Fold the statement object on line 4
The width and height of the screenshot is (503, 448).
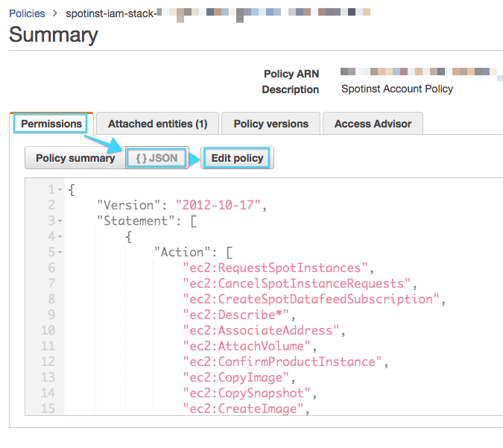pos(60,237)
